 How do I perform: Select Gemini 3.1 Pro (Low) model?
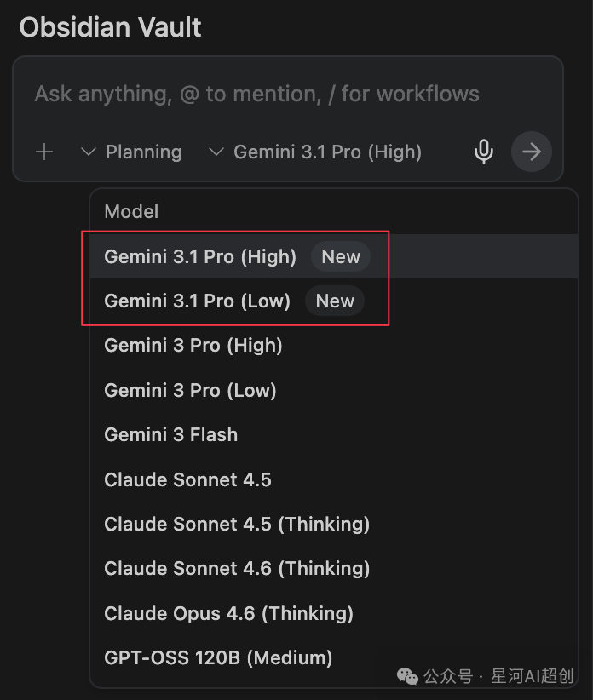pyautogui.click(x=197, y=301)
